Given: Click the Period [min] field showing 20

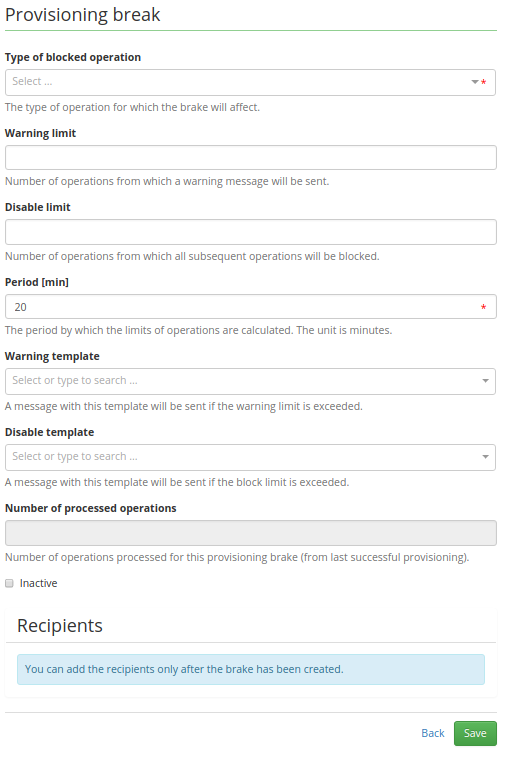Looking at the screenshot, I should point(251,306).
